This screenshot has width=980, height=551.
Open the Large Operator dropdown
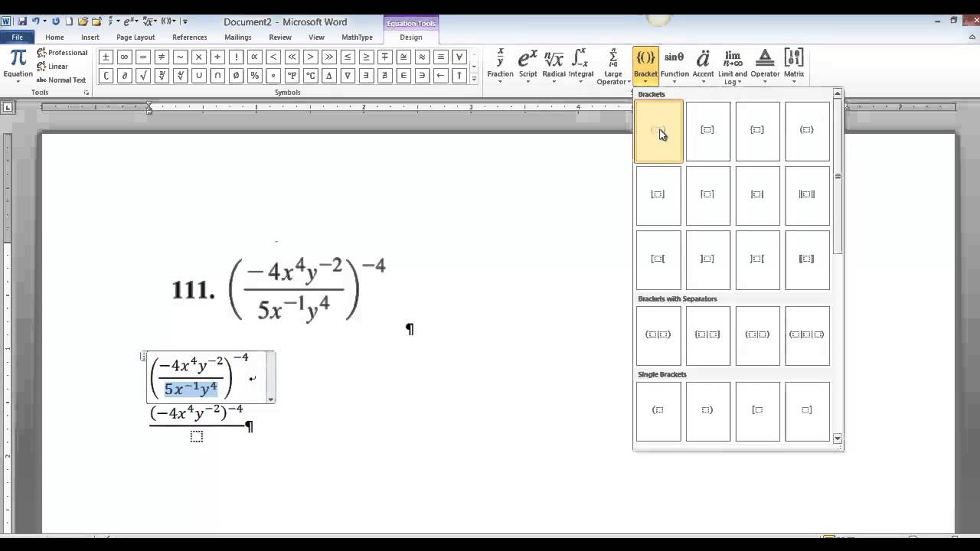[x=613, y=67]
